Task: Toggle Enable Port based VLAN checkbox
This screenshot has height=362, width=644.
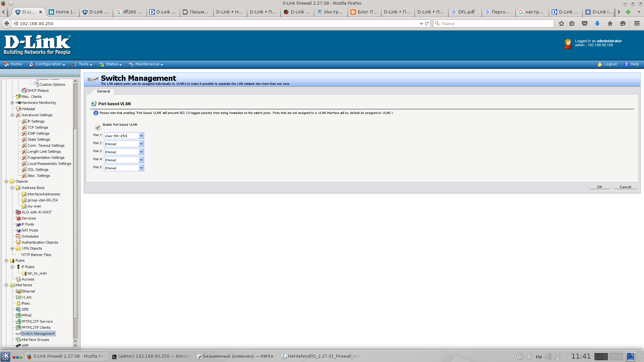Action: [x=98, y=127]
